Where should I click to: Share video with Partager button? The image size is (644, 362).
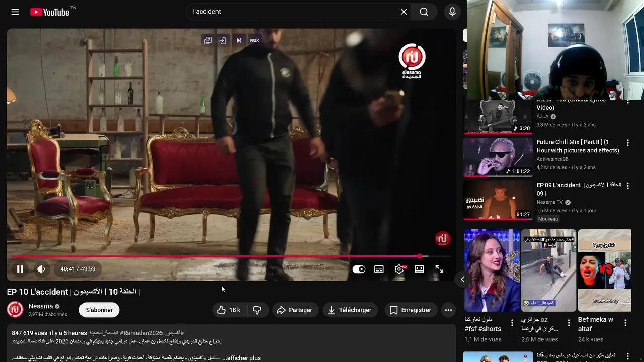point(295,310)
